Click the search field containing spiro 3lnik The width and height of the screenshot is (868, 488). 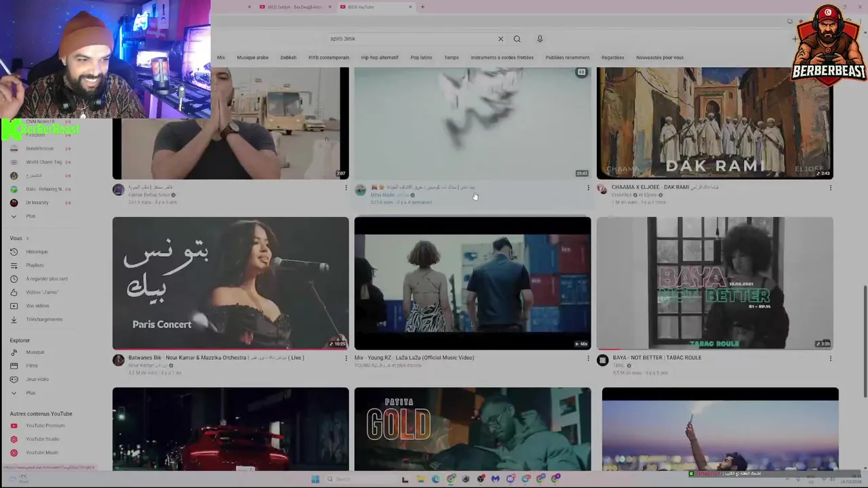pos(410,39)
